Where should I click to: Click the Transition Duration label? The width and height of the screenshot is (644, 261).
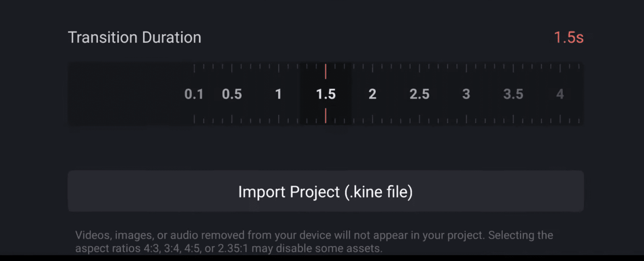pos(134,37)
